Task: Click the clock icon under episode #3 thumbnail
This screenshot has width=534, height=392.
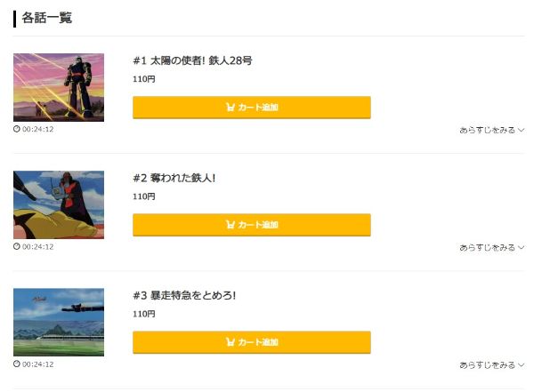Action: pyautogui.click(x=17, y=364)
